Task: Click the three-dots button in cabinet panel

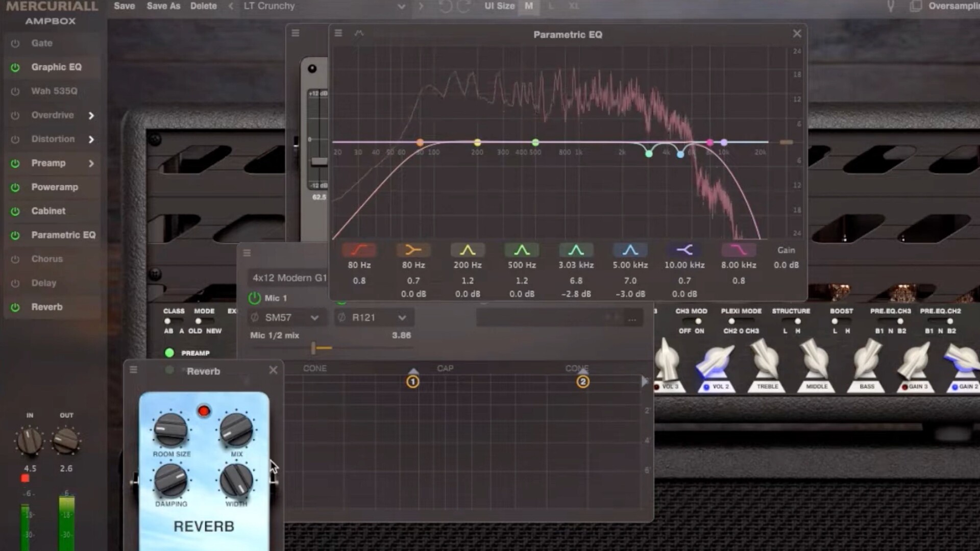Action: click(x=632, y=319)
